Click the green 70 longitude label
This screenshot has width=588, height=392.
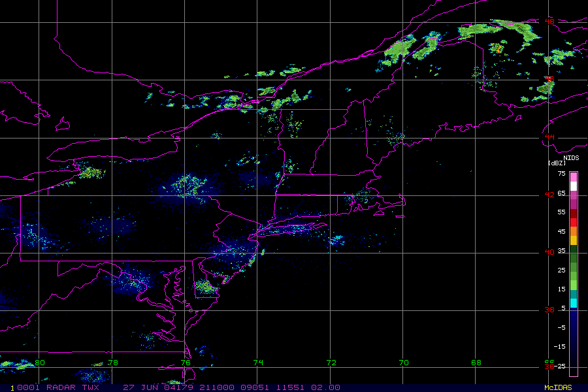404,363
